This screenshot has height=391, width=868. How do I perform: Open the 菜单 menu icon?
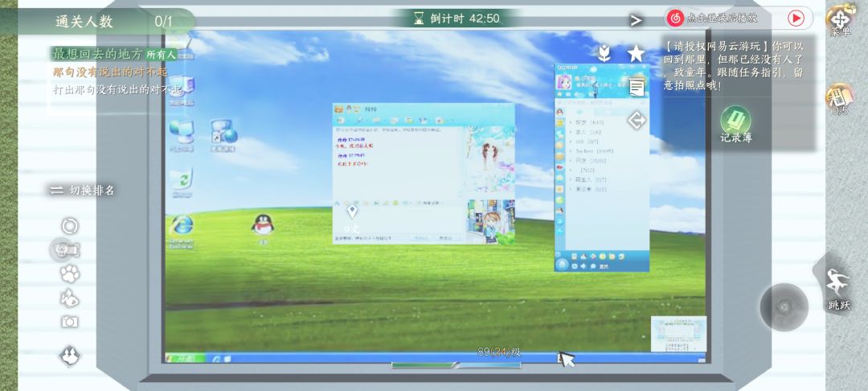click(x=841, y=19)
